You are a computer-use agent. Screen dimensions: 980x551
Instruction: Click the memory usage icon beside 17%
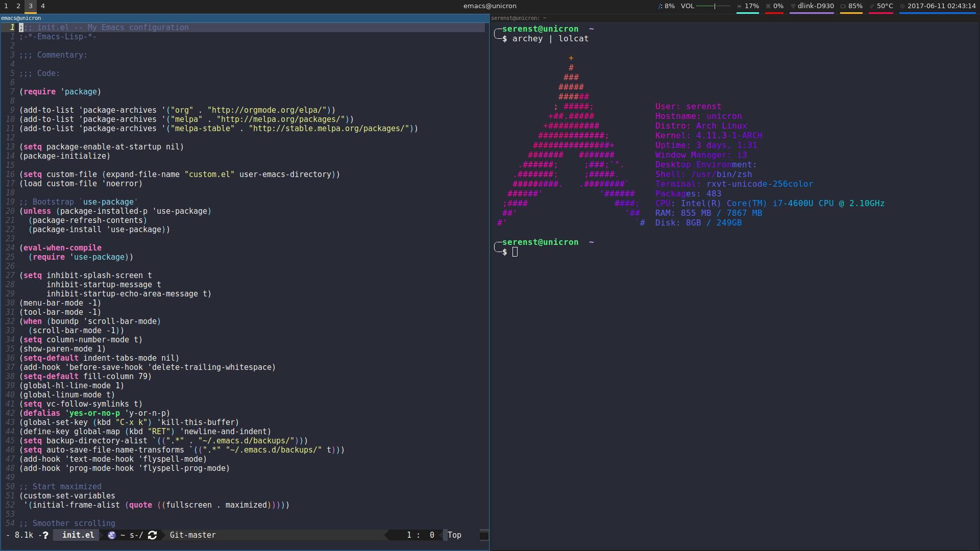(739, 6)
